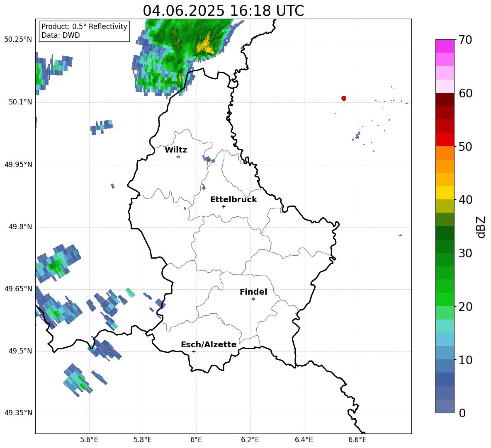Click the magenta swatch atop the colorbar
The image size is (491, 448).
coord(445,46)
